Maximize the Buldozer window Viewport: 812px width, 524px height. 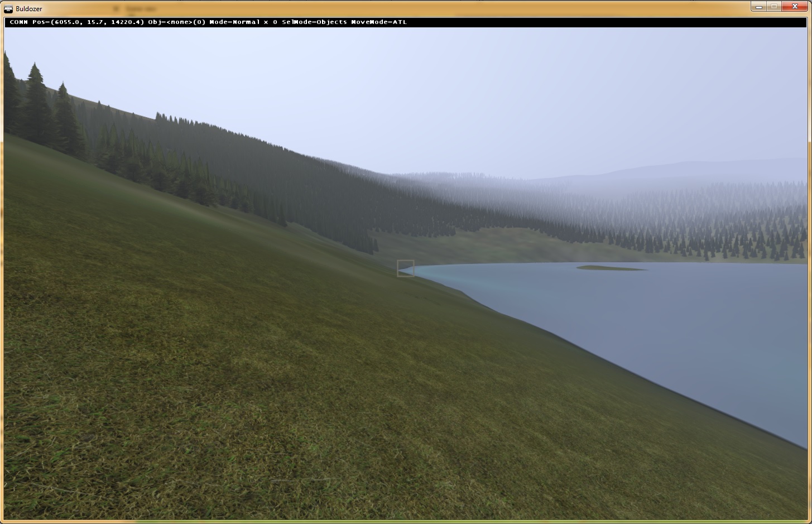[x=774, y=7]
